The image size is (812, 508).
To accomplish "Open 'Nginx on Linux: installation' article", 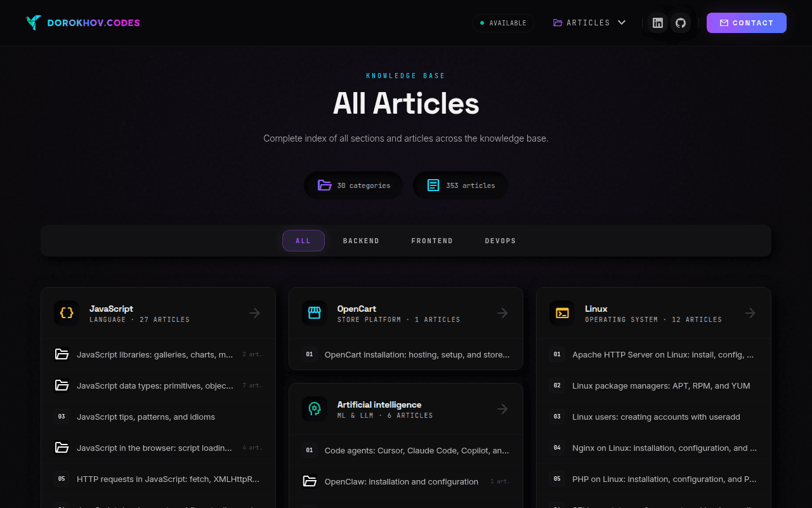I will 653,448.
